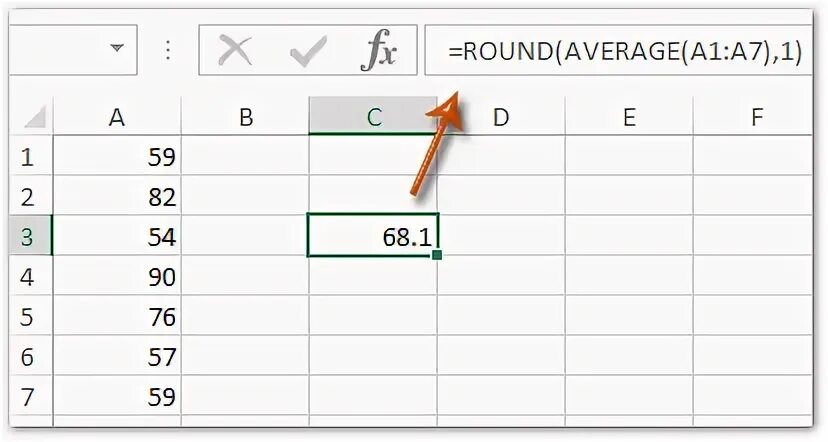The image size is (828, 442).
Task: Open the Name Box dropdown arrow
Action: (117, 48)
